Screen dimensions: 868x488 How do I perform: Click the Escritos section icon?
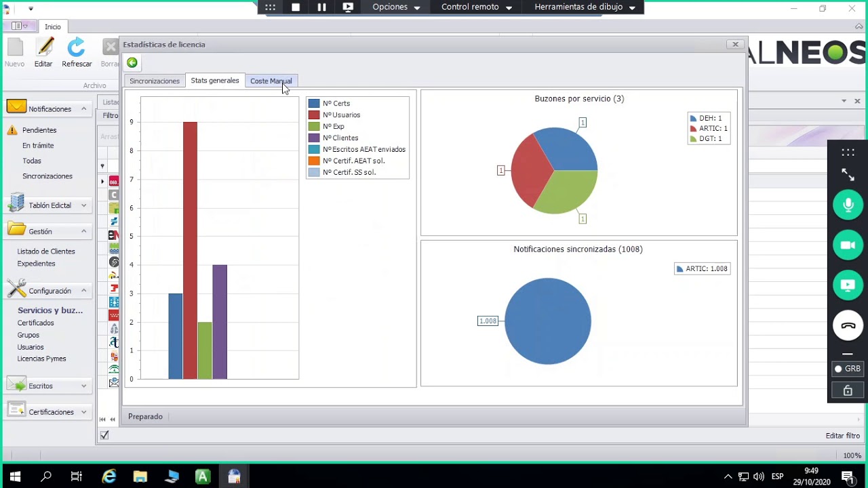(x=17, y=385)
